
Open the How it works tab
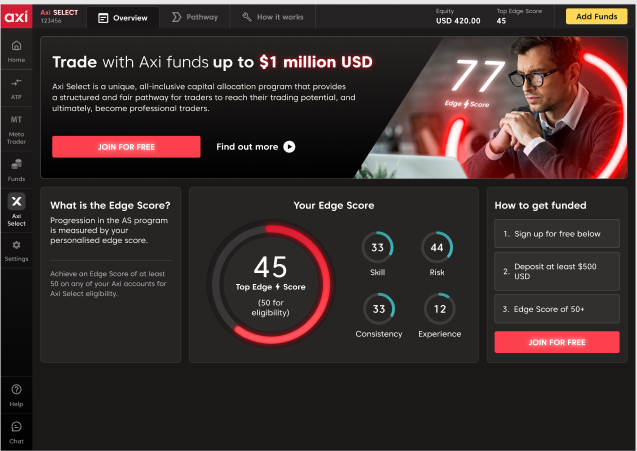click(274, 18)
